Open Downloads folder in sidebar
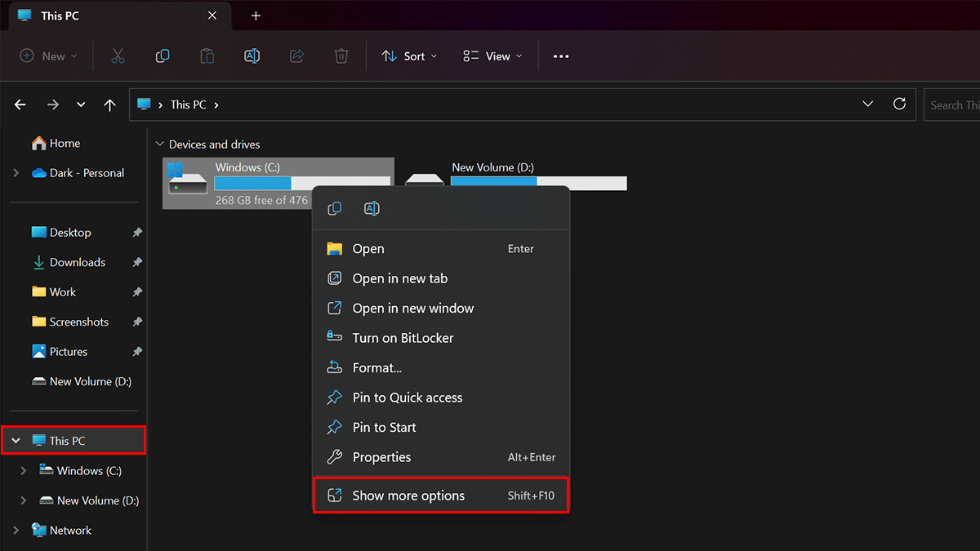The width and height of the screenshot is (980, 551). [77, 262]
